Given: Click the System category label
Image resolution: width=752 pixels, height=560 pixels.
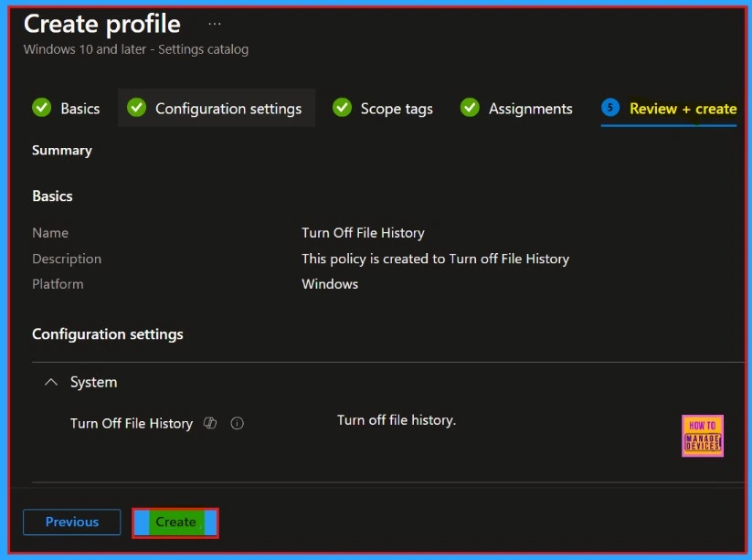Looking at the screenshot, I should point(93,382).
